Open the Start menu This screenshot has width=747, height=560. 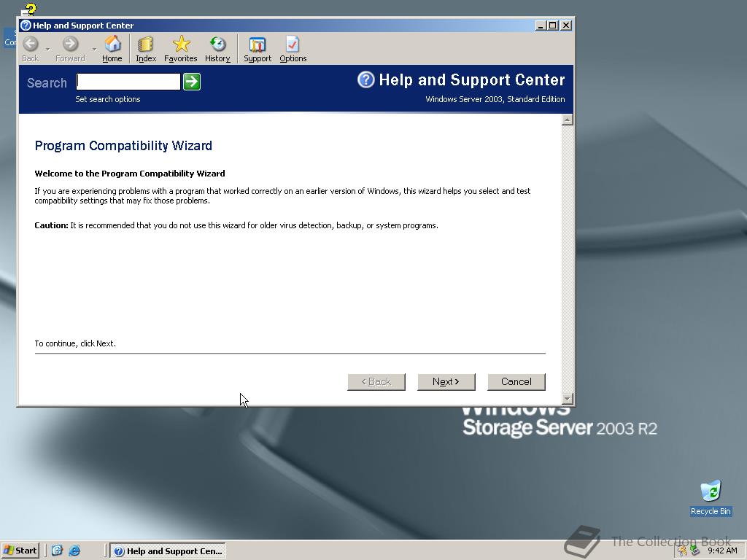[x=20, y=551]
